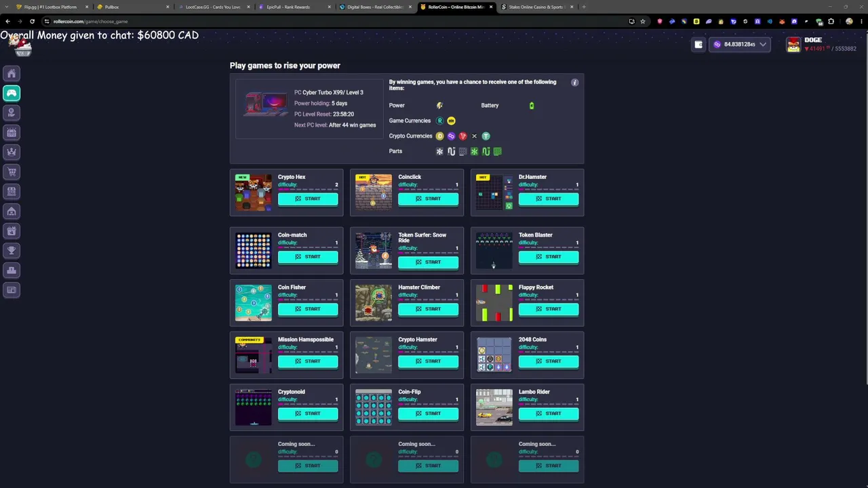Start the Cryptonoid game

point(308,413)
